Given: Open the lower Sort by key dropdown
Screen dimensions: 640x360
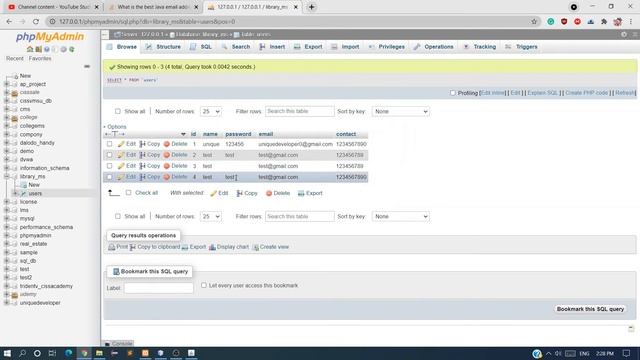Looking at the screenshot, I should (x=400, y=217).
